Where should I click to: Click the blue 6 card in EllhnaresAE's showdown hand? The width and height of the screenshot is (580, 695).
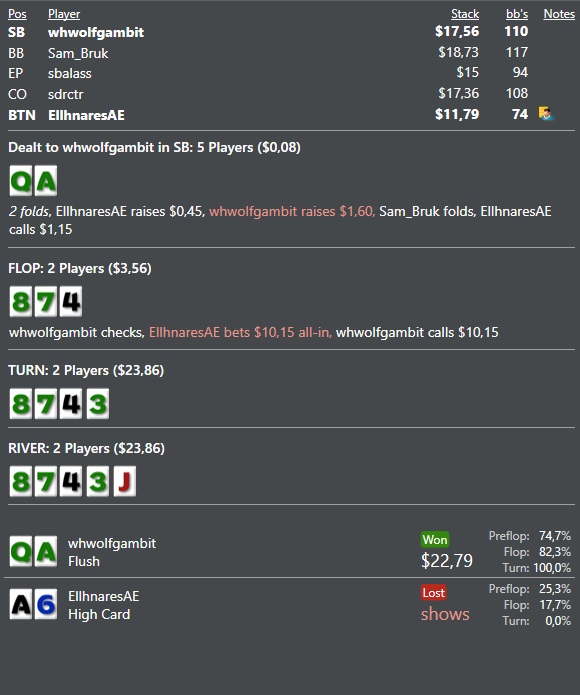pyautogui.click(x=46, y=604)
